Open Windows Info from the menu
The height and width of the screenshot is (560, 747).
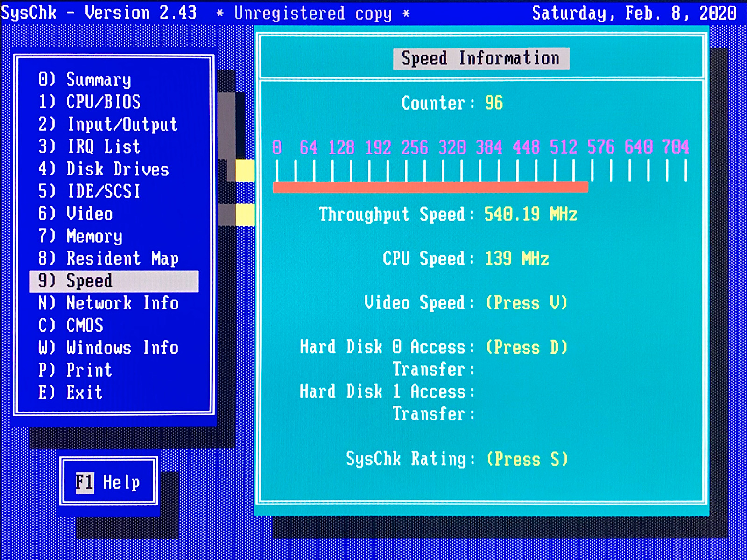pos(108,348)
